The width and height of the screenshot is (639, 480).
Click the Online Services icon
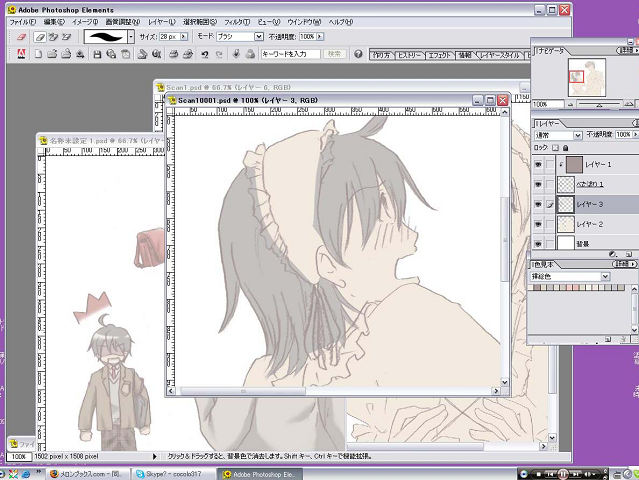[x=156, y=54]
